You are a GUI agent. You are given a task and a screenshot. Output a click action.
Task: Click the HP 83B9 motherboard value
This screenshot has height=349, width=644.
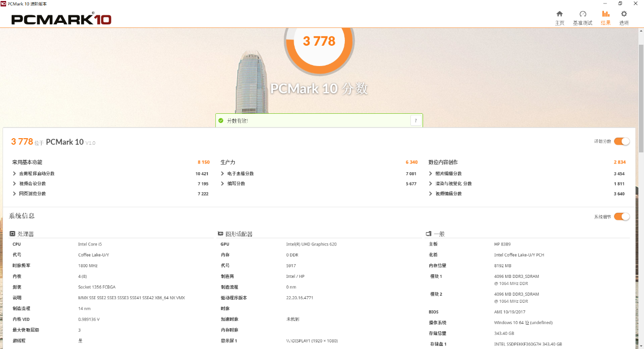click(502, 244)
